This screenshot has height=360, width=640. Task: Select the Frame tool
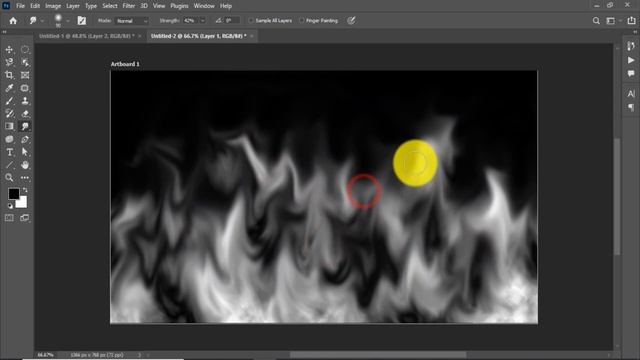(25, 75)
